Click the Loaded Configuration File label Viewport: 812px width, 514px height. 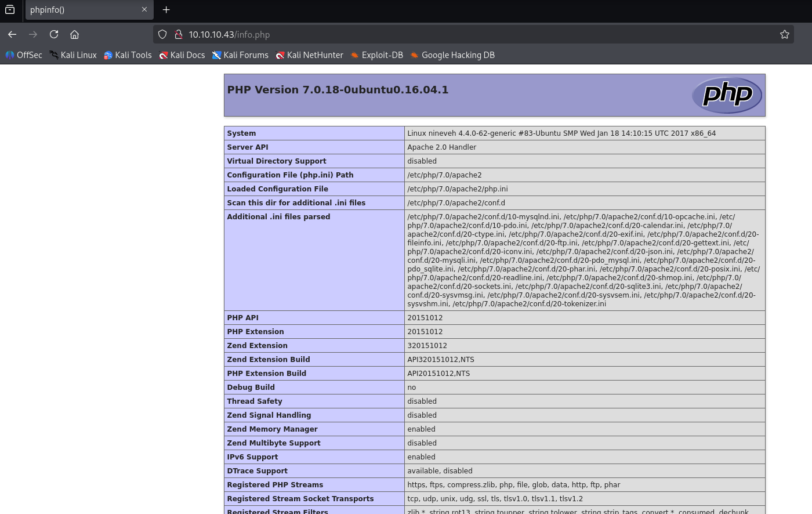(x=278, y=189)
